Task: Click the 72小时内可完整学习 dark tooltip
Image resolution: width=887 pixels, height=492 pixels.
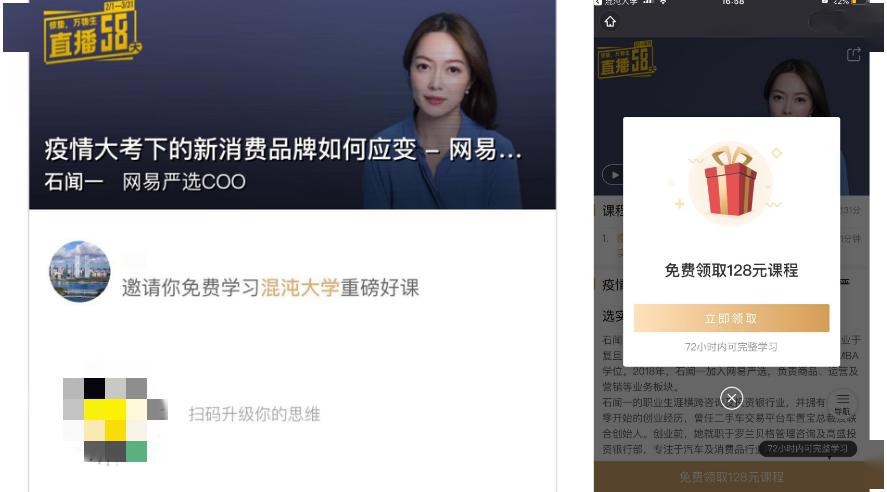Action: 807,449
